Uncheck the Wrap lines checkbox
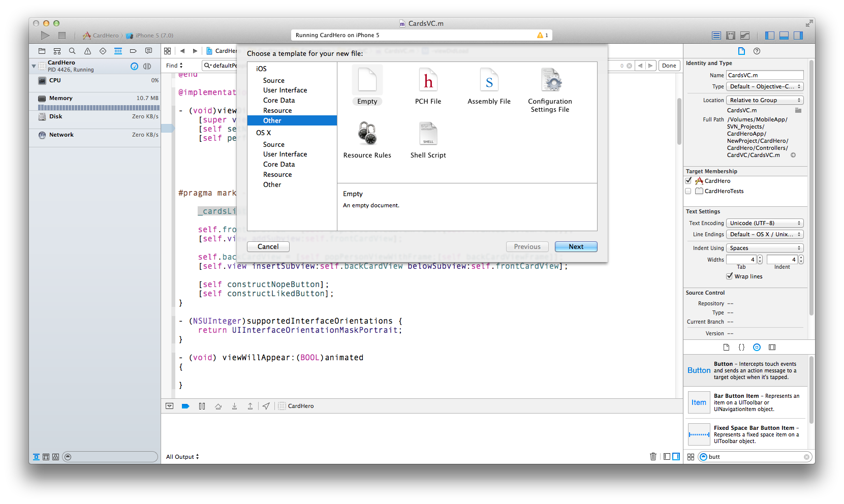844x504 pixels. pyautogui.click(x=730, y=276)
